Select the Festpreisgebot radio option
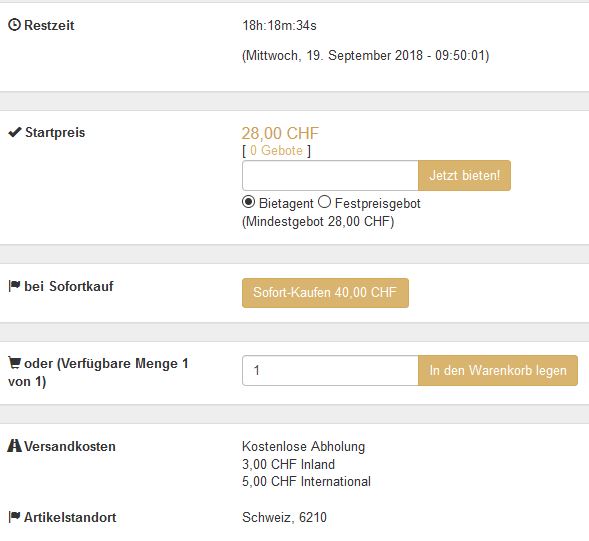This screenshot has width=589, height=541. 324,202
